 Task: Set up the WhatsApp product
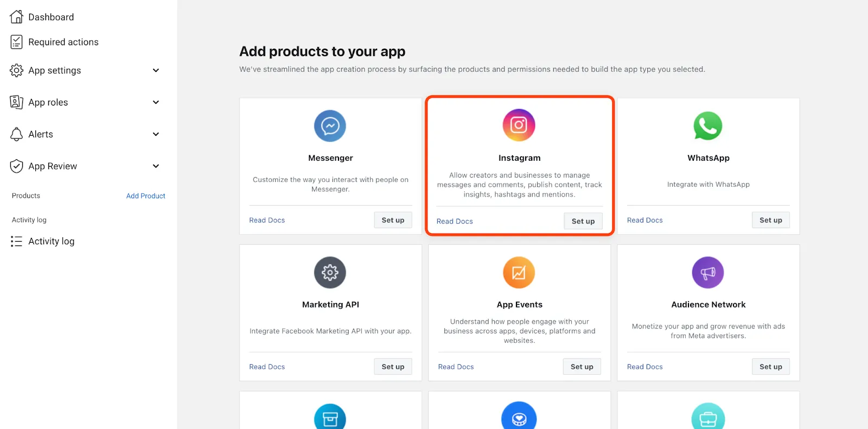pyautogui.click(x=771, y=220)
